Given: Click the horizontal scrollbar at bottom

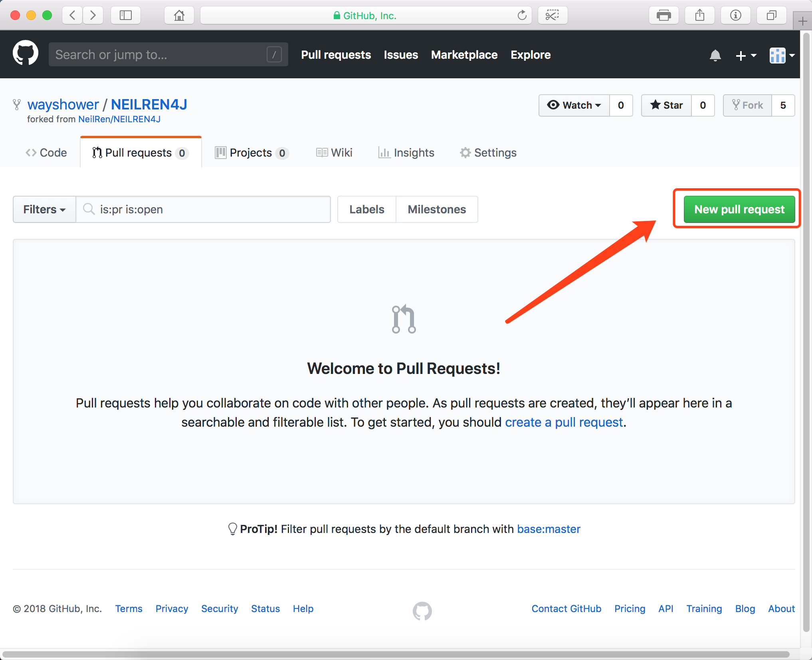Looking at the screenshot, I should [395, 654].
